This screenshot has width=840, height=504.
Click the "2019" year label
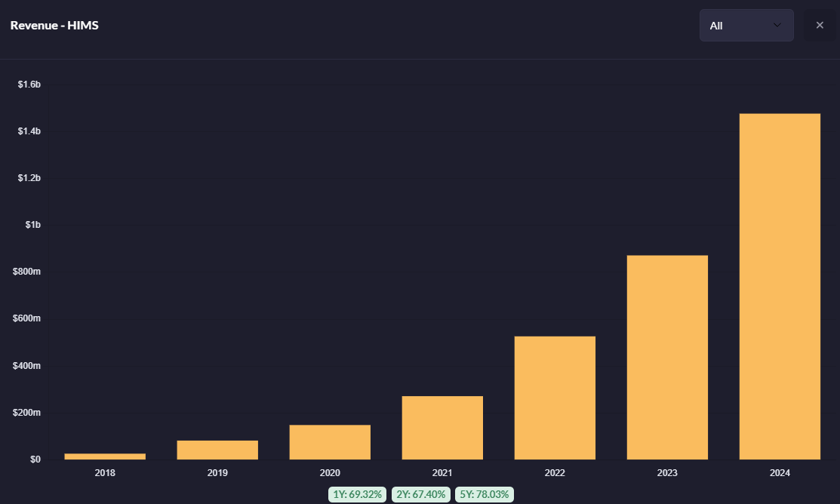click(x=217, y=473)
